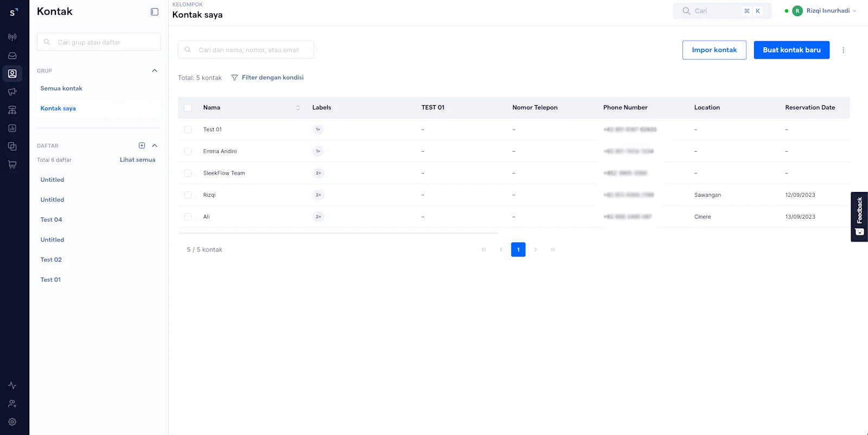Add a new list in DAFTAR
This screenshot has width=868, height=435.
(x=142, y=145)
